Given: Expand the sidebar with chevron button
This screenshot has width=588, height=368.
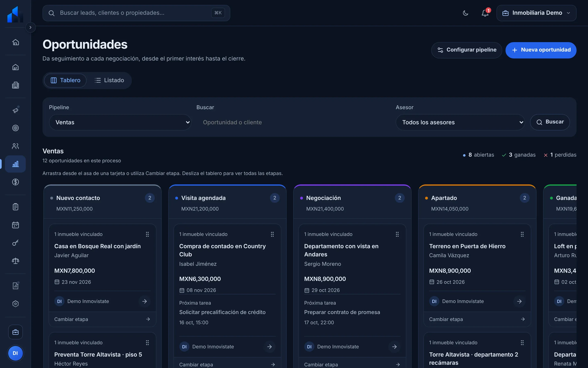Looking at the screenshot, I should [x=30, y=27].
